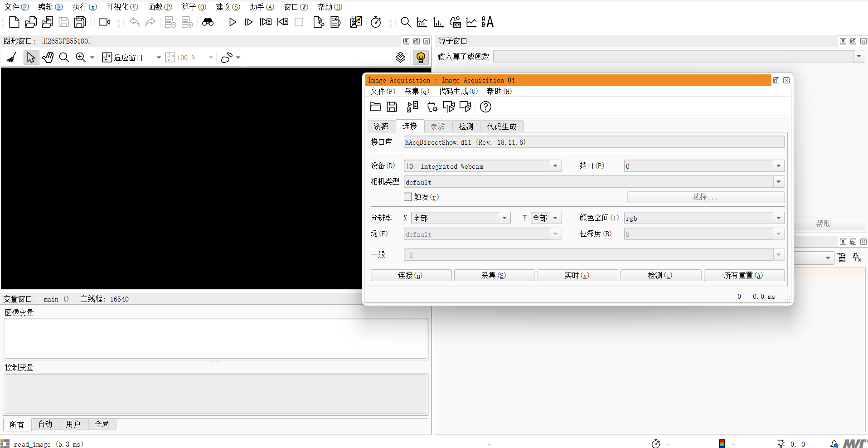The width and height of the screenshot is (868, 448).
Task: Open the image acquisition camera icon
Action: (105, 22)
